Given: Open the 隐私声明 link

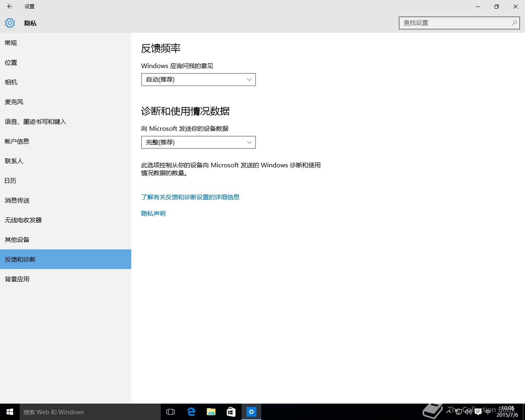Looking at the screenshot, I should (153, 214).
